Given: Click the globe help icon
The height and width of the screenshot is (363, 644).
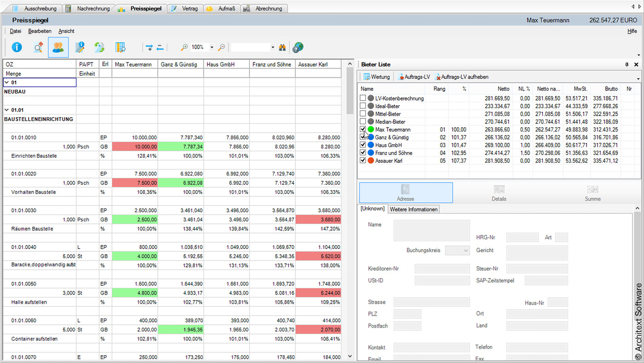Looking at the screenshot, I should (297, 47).
